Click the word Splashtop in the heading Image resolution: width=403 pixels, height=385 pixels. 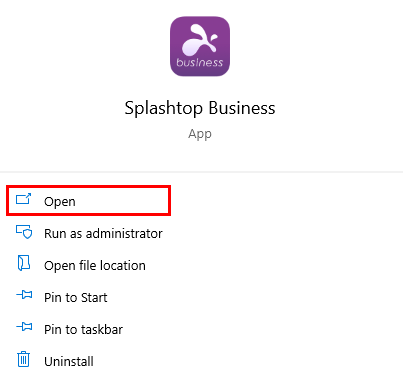click(163, 108)
